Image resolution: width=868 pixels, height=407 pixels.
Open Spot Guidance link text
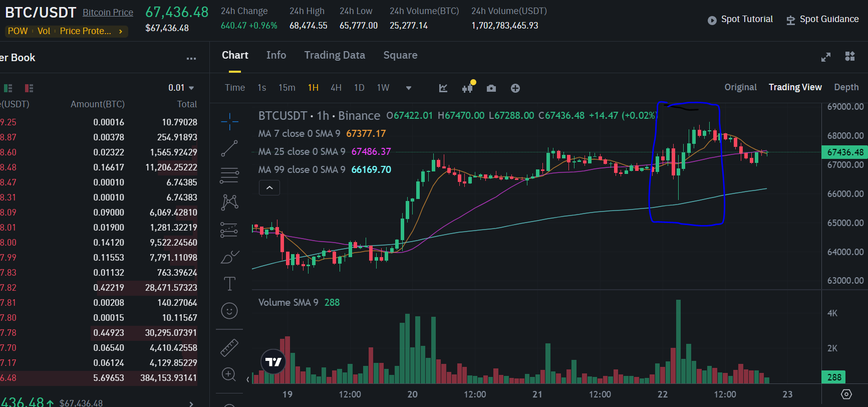point(829,19)
